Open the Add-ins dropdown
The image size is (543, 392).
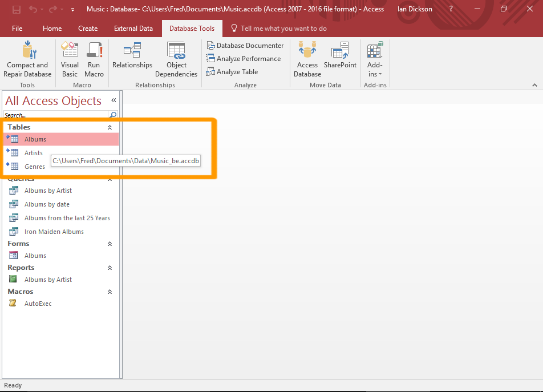pyautogui.click(x=375, y=59)
